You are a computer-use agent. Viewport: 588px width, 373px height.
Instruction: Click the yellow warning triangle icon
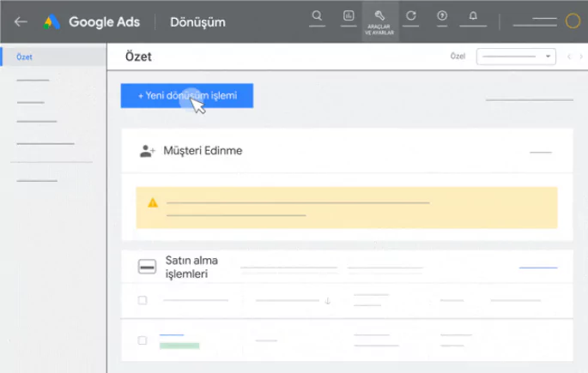[x=153, y=202]
